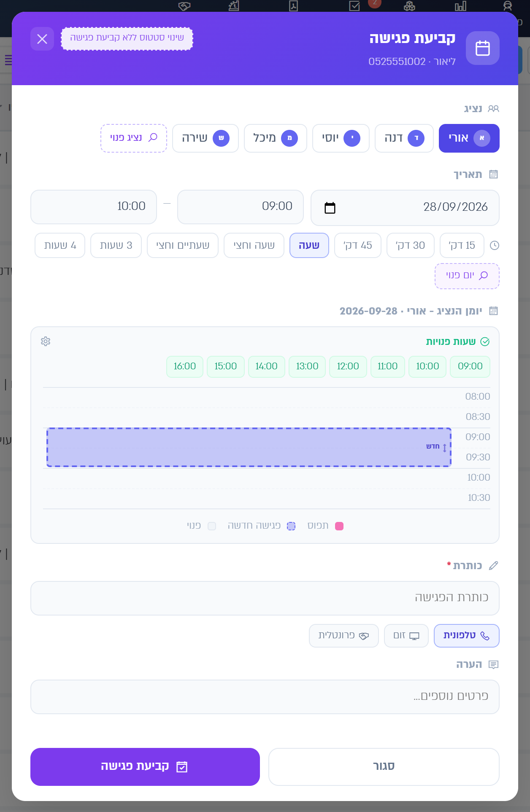Click the cubes icon in the top bar
This screenshot has height=812, width=530.
click(x=409, y=6)
